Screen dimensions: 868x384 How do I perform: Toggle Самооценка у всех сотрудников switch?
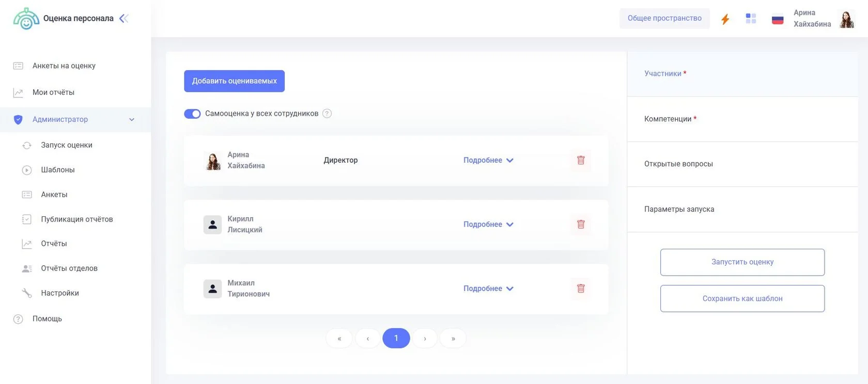point(192,114)
